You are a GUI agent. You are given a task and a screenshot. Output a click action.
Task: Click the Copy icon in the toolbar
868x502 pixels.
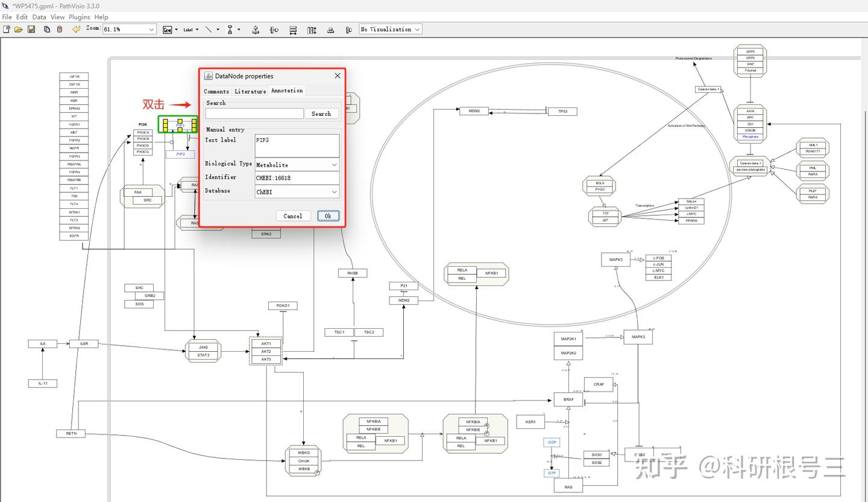tap(46, 29)
